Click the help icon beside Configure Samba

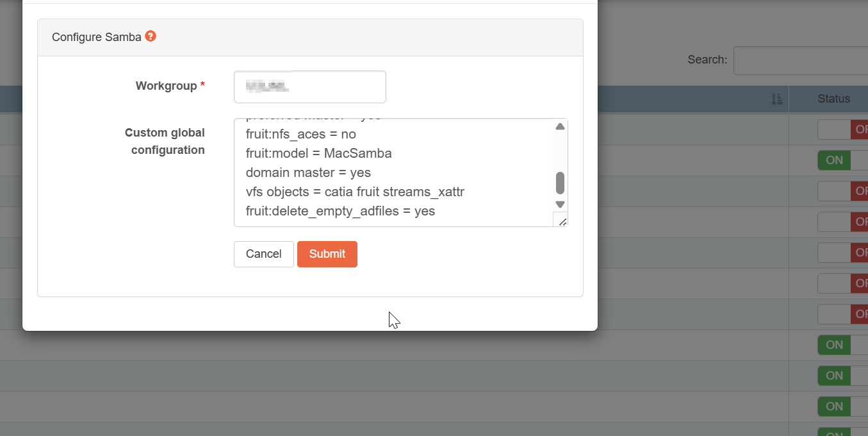pyautogui.click(x=151, y=37)
